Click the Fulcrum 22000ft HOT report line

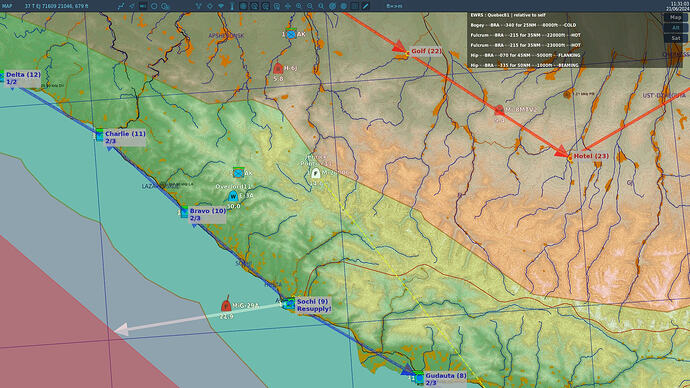pos(525,35)
